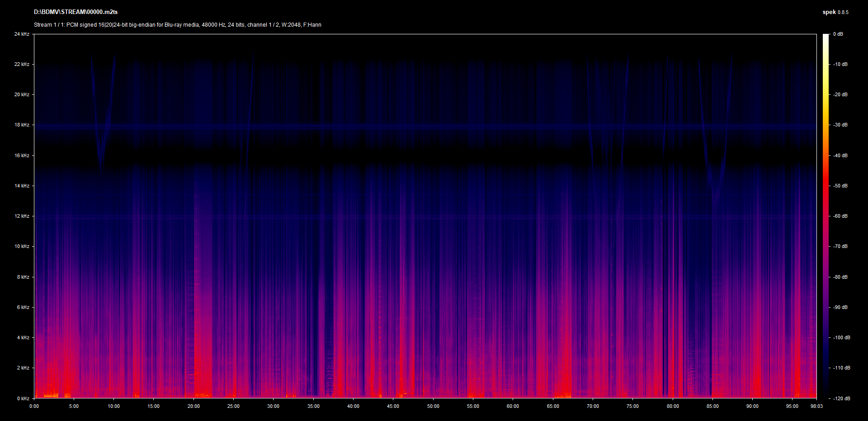Click the stream info line with PCM details

[x=177, y=25]
